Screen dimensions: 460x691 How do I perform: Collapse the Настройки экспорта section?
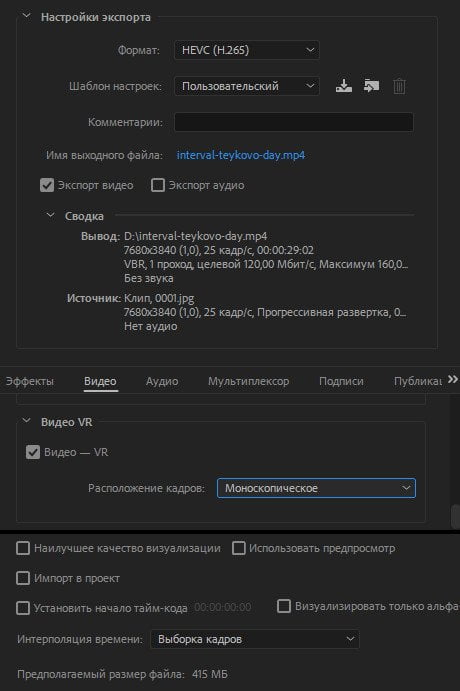click(26, 16)
